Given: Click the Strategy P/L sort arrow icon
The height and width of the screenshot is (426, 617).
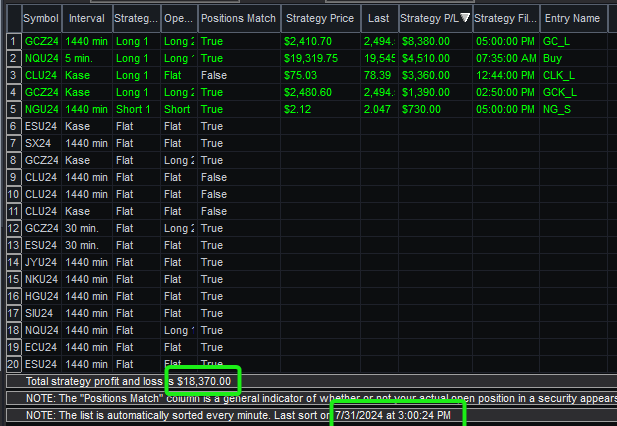Looking at the screenshot, I should [x=465, y=17].
